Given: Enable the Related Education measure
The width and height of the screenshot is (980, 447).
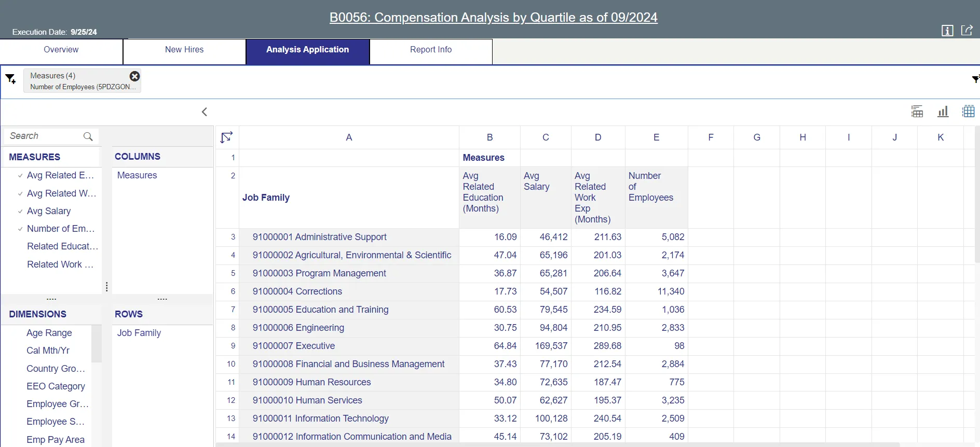Looking at the screenshot, I should click(62, 246).
